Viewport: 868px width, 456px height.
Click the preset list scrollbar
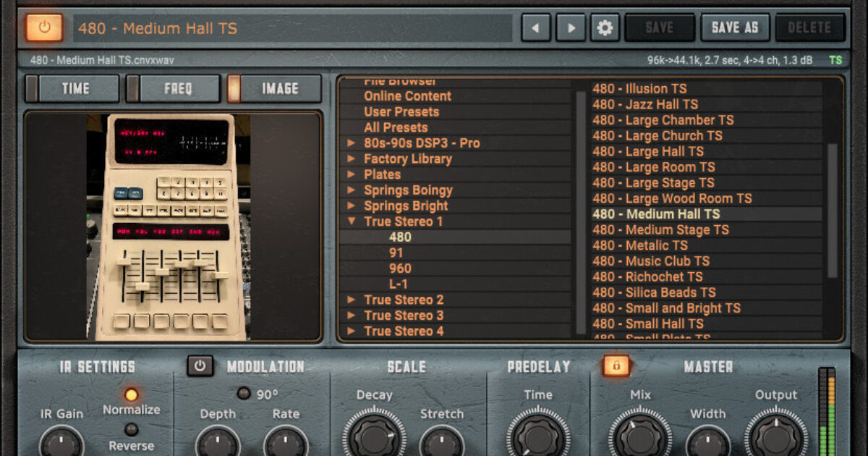[832, 210]
